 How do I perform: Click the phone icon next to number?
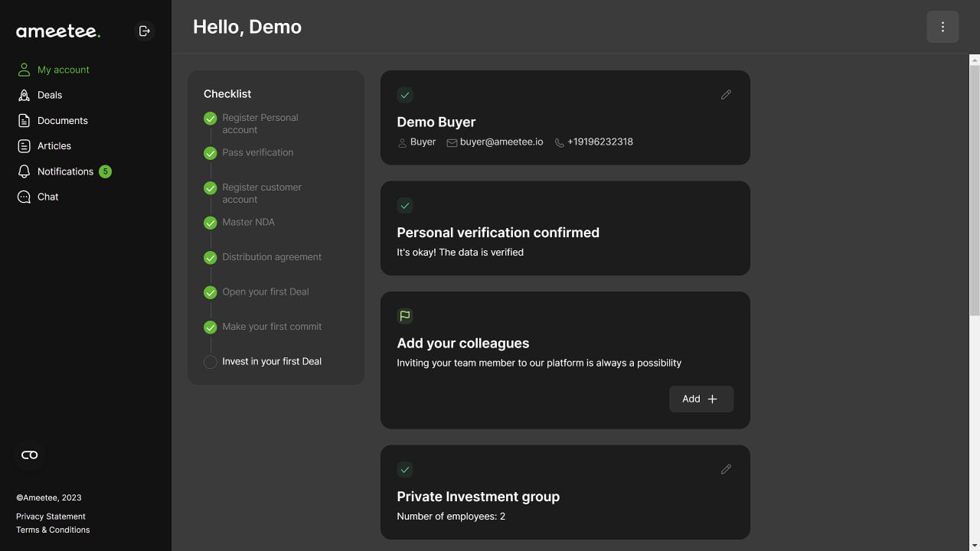coord(560,142)
